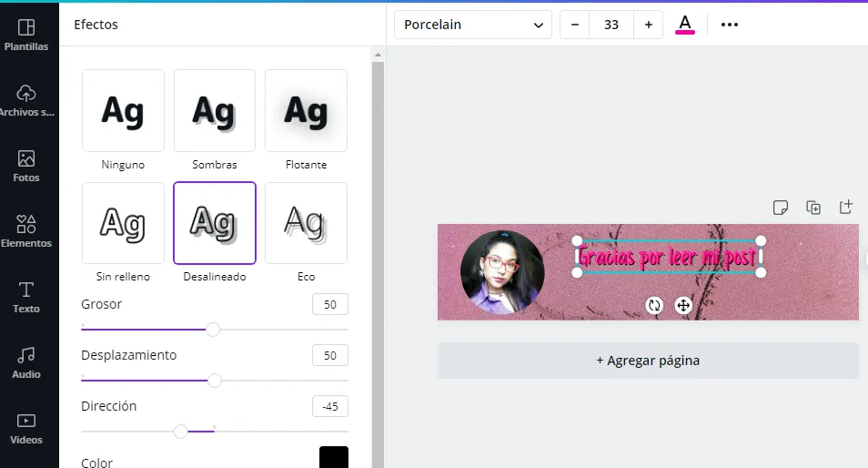Click the Grosor value field

[x=330, y=304]
